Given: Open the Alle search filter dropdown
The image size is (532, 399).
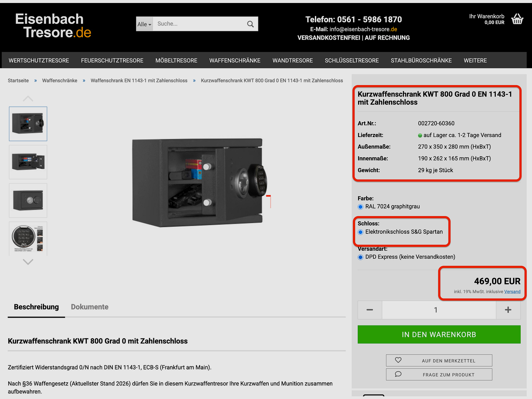Looking at the screenshot, I should (144, 24).
